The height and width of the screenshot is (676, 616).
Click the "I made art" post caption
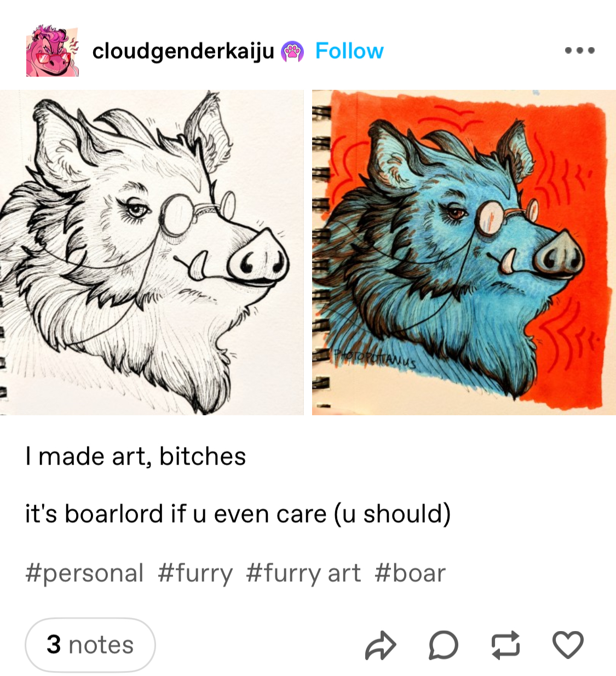135,456
